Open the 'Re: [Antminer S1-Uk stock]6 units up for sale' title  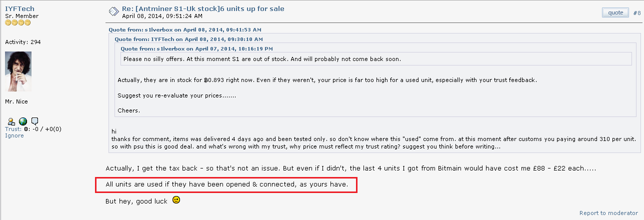(203, 9)
